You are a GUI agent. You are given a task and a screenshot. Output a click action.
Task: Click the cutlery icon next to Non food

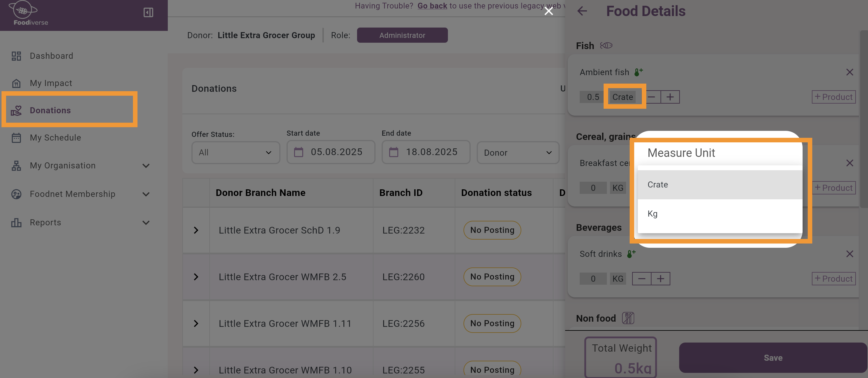tap(628, 318)
